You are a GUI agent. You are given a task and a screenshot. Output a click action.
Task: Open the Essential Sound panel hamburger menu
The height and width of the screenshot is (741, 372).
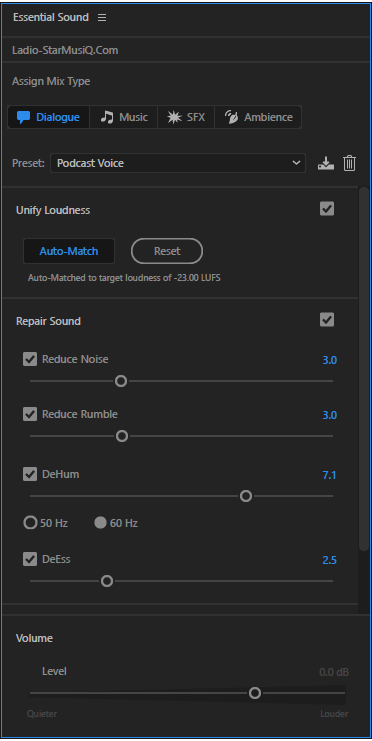click(102, 17)
